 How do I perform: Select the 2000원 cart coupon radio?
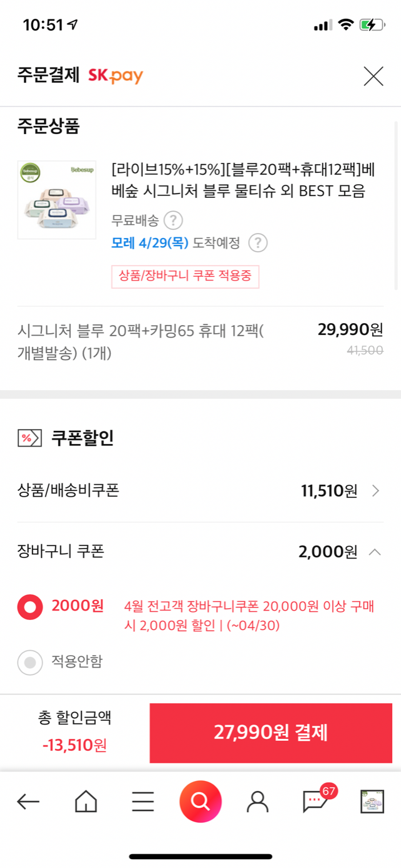pos(30,607)
